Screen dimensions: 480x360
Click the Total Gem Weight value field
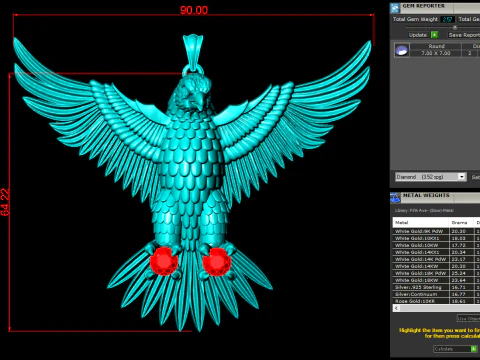pos(447,19)
